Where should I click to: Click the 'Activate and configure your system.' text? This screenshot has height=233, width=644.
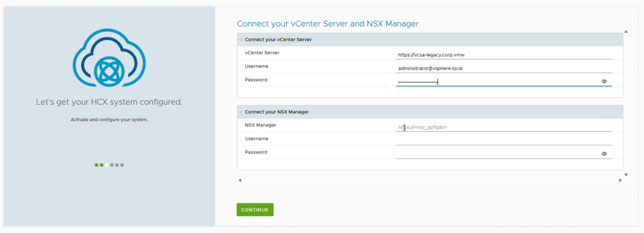(x=109, y=120)
